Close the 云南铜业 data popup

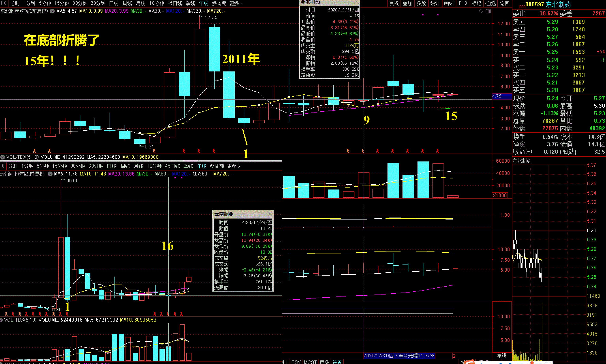(270, 214)
